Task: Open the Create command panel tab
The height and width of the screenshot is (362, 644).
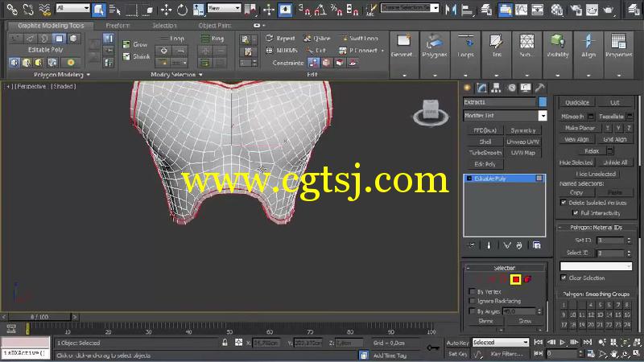Action: [x=467, y=88]
